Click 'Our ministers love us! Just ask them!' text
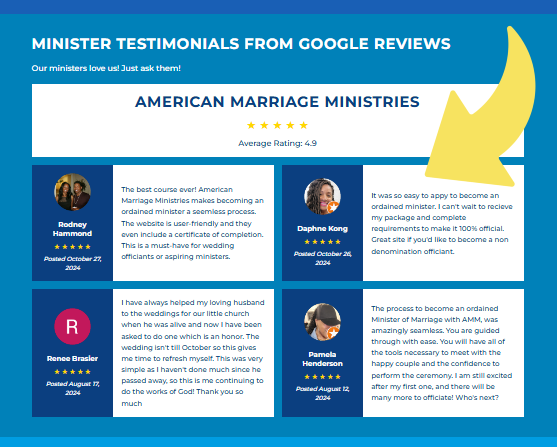 (106, 68)
